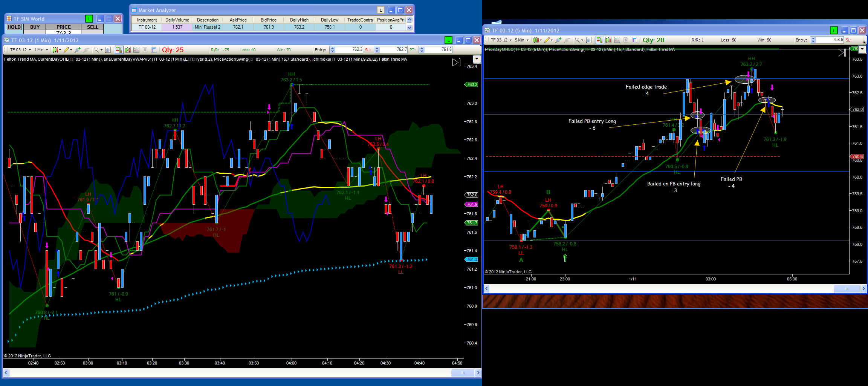Viewport: 868px width, 386px height.
Task: Toggle green L link button on 1 Min chart
Action: pyautogui.click(x=448, y=40)
